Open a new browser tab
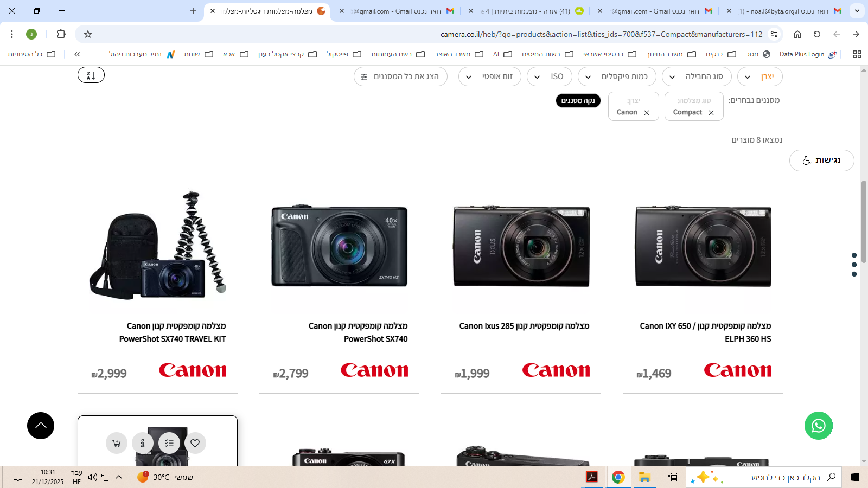Screen dimensions: 868x488 point(193,11)
